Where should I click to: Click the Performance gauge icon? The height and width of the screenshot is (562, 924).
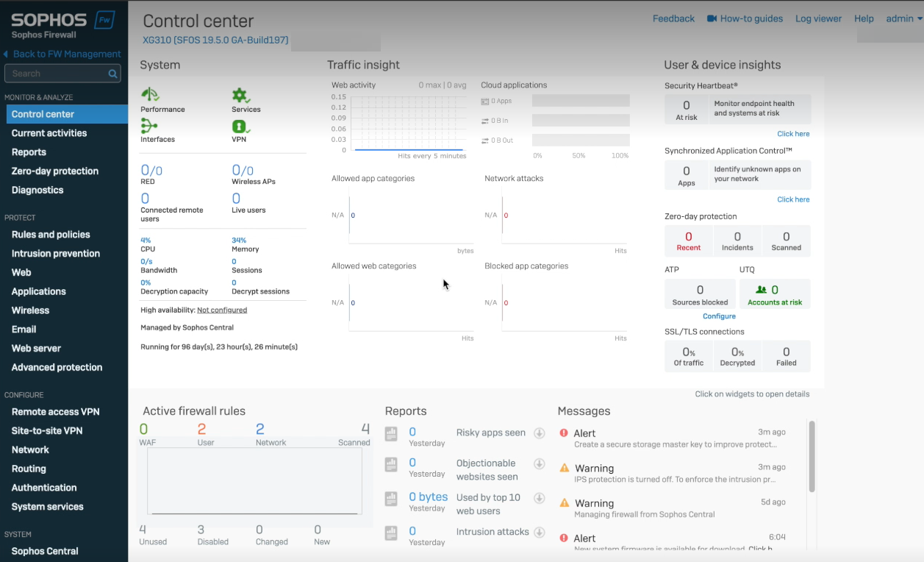[150, 95]
